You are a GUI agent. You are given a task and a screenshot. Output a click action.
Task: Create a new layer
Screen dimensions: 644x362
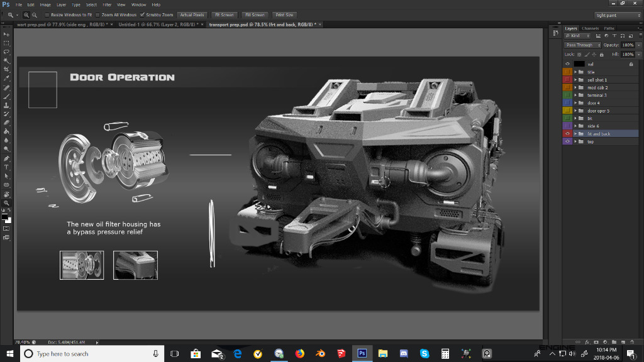click(x=623, y=342)
